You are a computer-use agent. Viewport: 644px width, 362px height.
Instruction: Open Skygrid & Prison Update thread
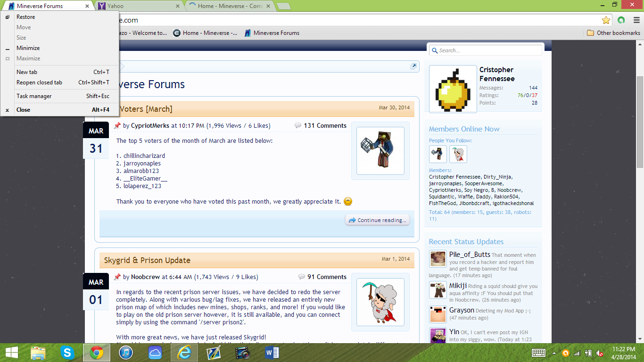(x=147, y=260)
